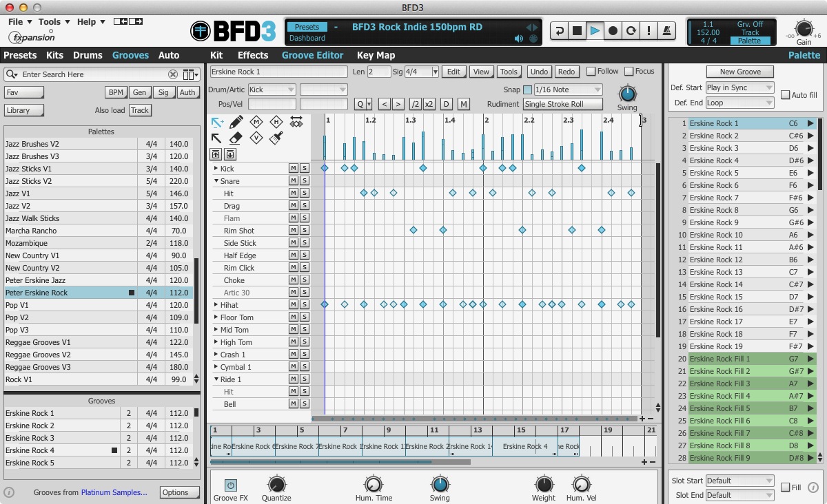The width and height of the screenshot is (827, 504).
Task: Mute the Rim Shot articulation
Action: (x=293, y=231)
